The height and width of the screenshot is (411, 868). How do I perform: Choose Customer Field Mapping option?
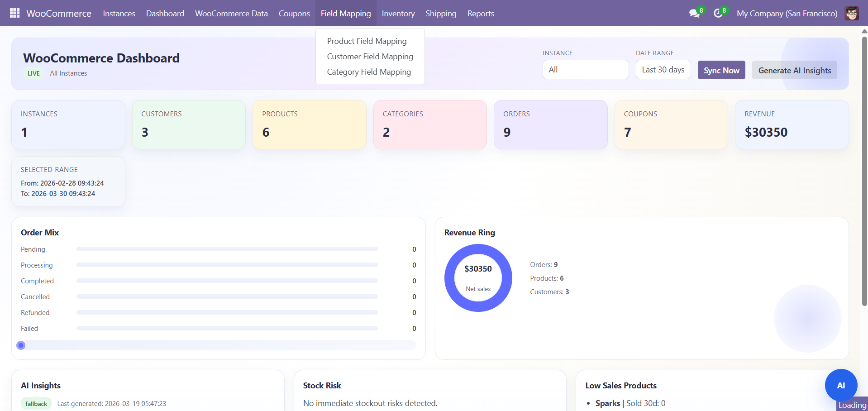[x=370, y=57]
